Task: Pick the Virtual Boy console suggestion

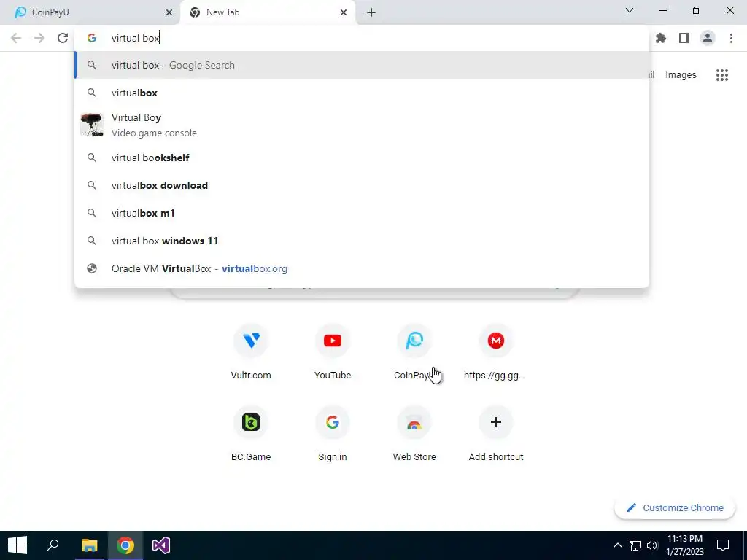Action: [362, 125]
